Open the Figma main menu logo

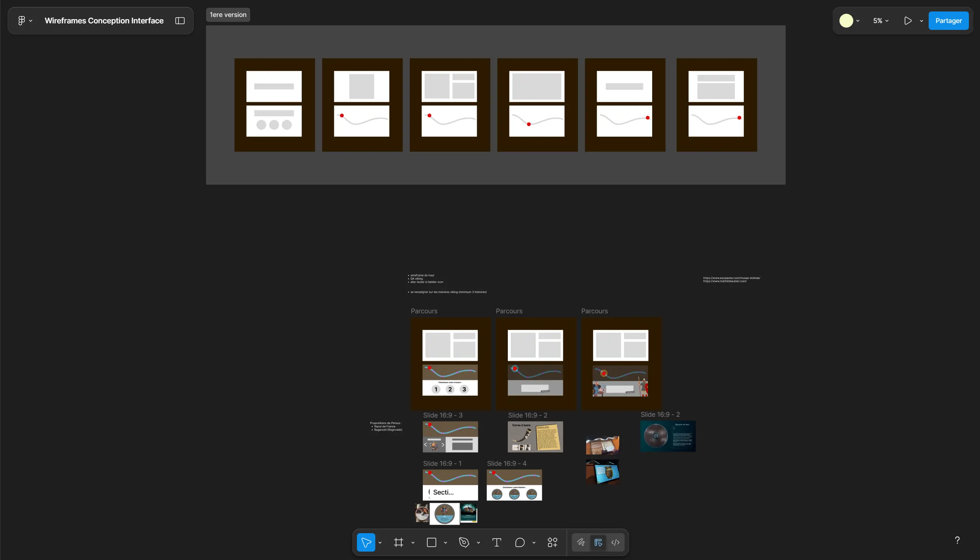(21, 21)
